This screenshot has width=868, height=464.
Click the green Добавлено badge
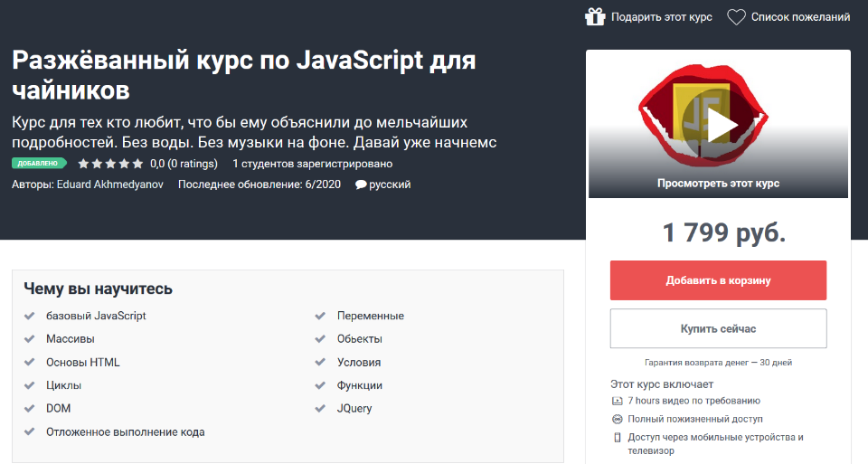tap(40, 164)
